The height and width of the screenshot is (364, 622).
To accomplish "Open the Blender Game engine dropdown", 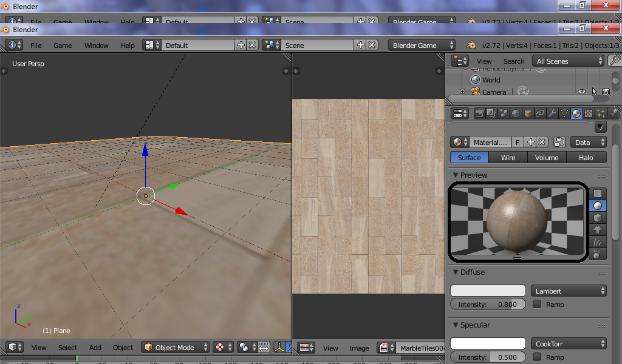I will click(422, 45).
